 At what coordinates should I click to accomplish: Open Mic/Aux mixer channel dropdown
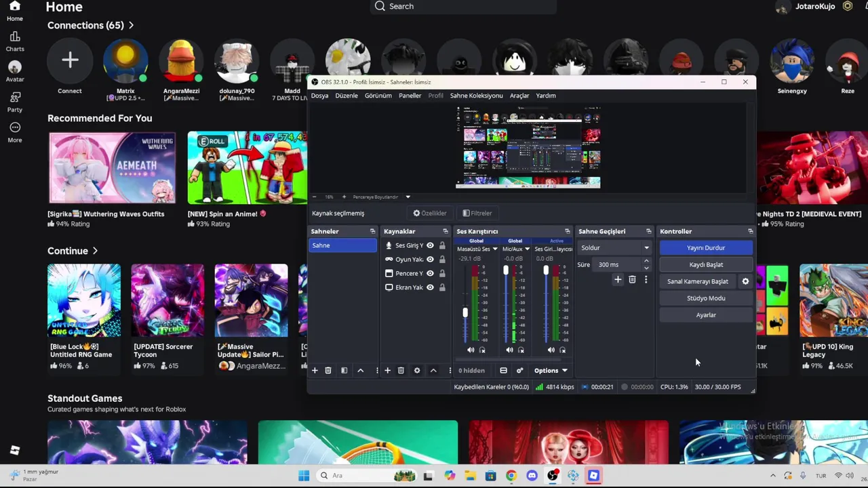coord(527,249)
